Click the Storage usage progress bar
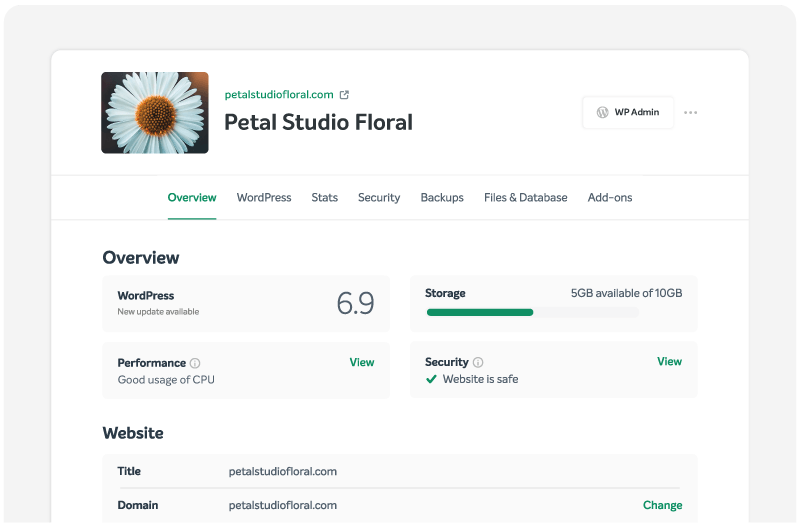Screen dimensions: 800x528 click(x=533, y=313)
